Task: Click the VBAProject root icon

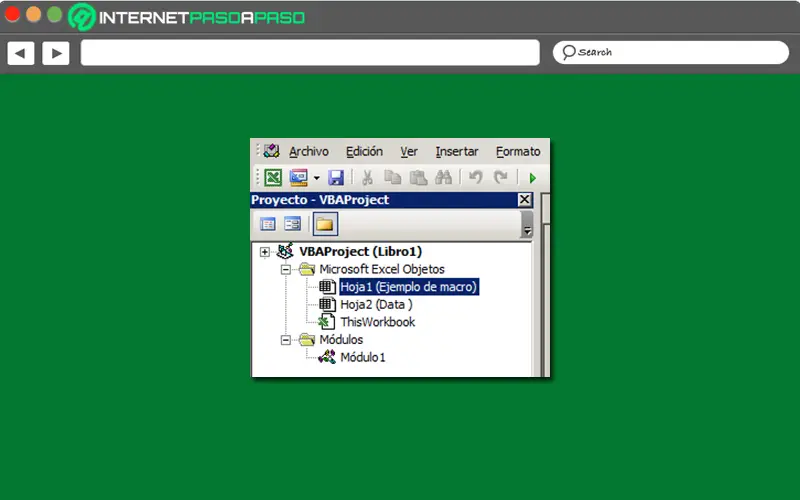Action: [x=285, y=251]
